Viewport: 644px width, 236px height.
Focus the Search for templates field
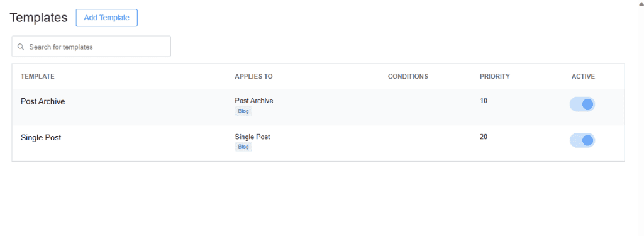[x=91, y=47]
